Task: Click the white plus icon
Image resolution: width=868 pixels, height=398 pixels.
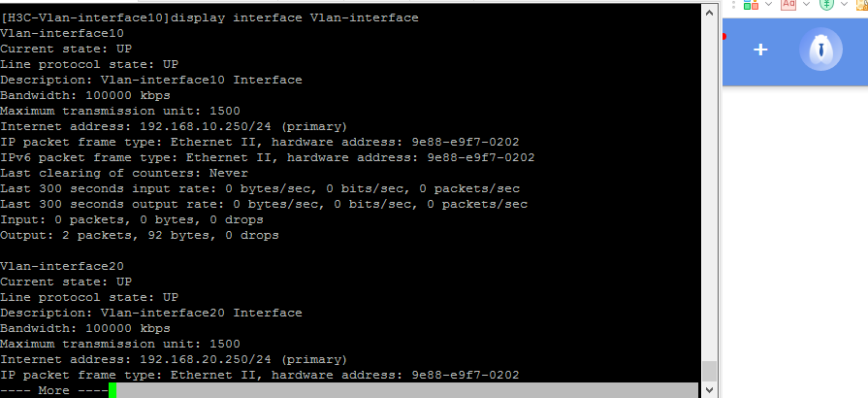Action: [x=760, y=49]
